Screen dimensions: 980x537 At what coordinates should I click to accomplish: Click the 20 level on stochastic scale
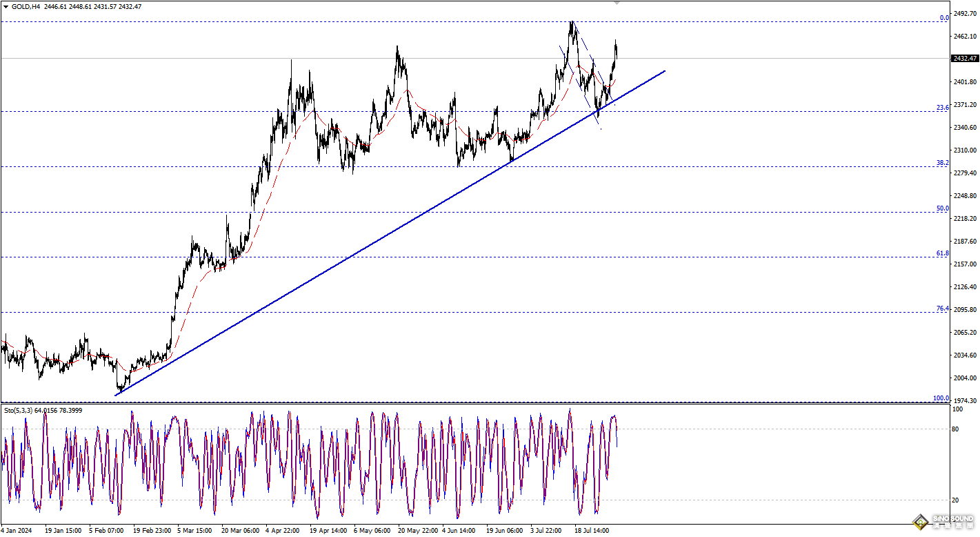[955, 500]
